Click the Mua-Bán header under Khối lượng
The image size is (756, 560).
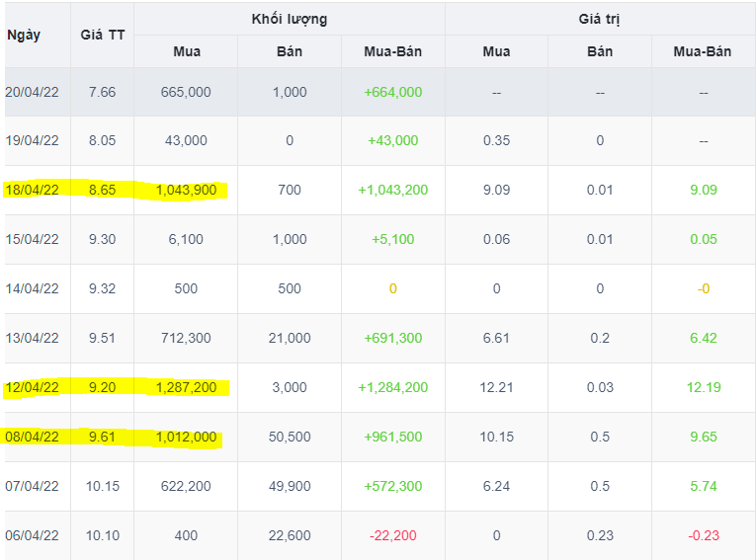(x=392, y=51)
